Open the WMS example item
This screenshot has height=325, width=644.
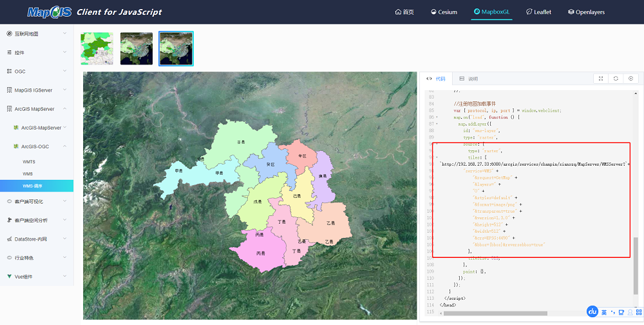pos(28,173)
